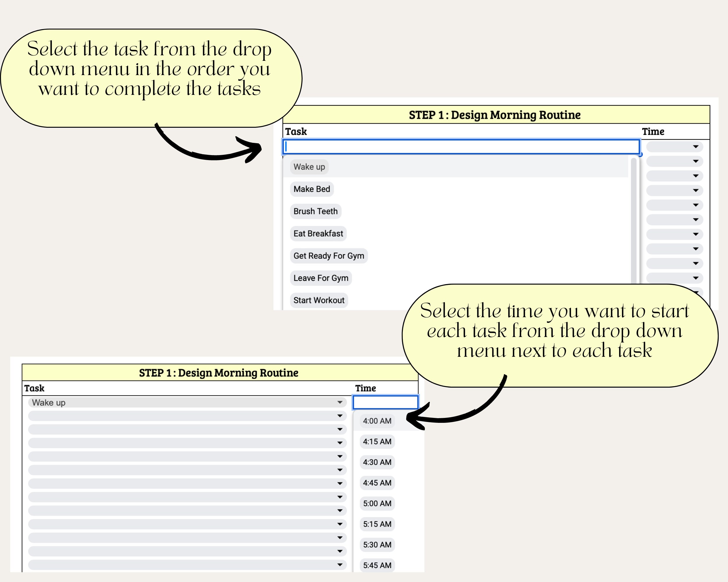The image size is (728, 582).
Task: Select 5:45 AM time option
Action: coord(377,565)
